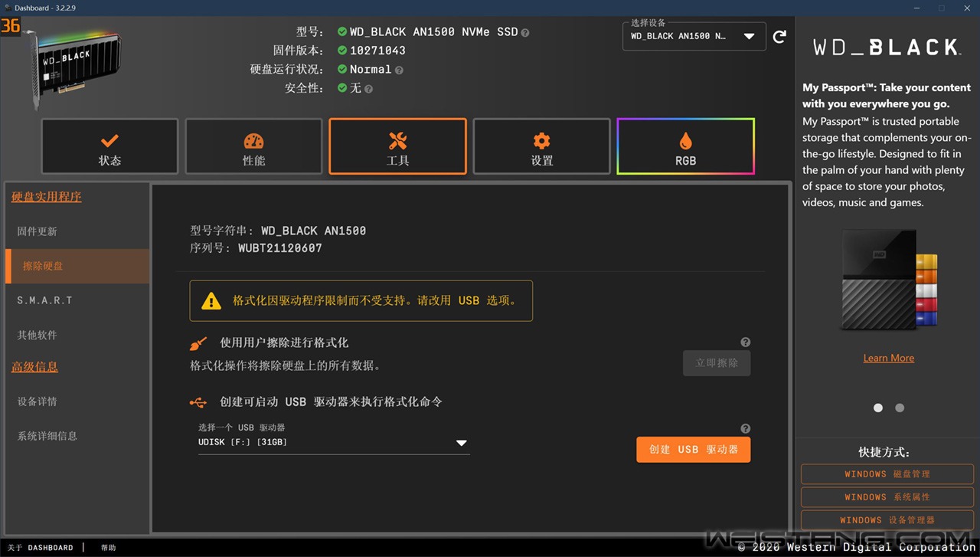Image resolution: width=980 pixels, height=557 pixels.
Task: Click the Learn More link
Action: [889, 358]
